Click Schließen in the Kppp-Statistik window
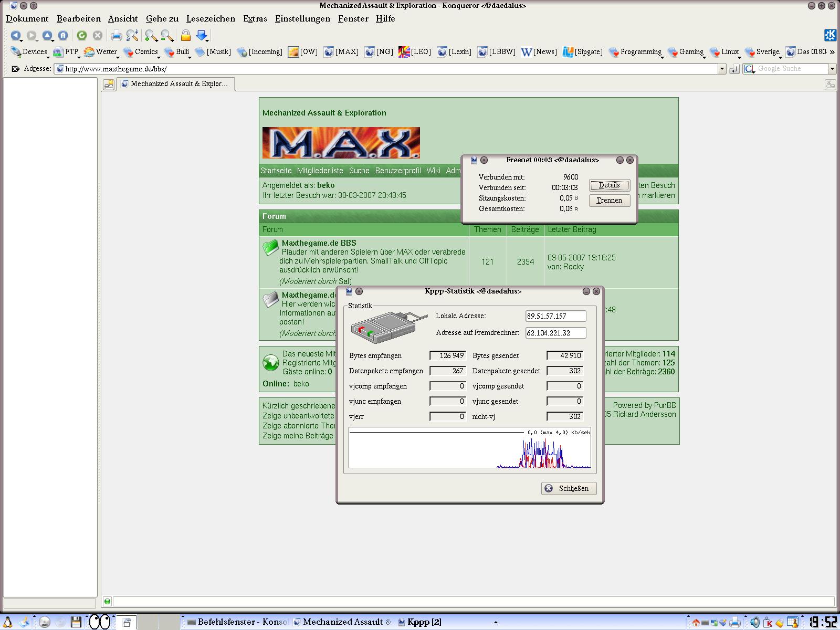840x630 pixels. coord(569,488)
